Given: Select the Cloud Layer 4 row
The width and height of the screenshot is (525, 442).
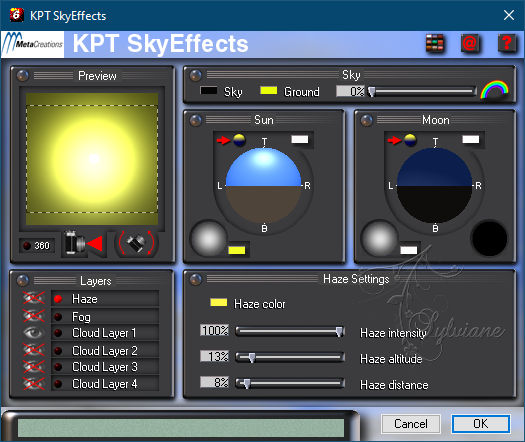Looking at the screenshot, I should 105,384.
